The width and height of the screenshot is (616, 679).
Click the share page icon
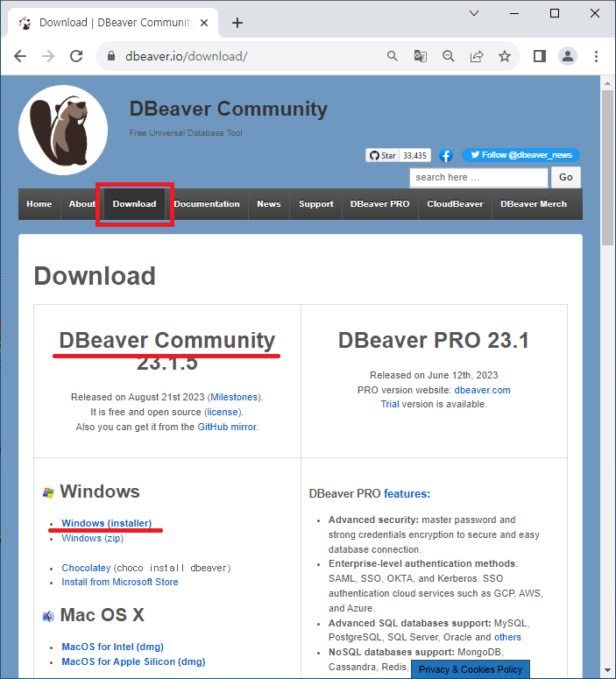click(477, 56)
